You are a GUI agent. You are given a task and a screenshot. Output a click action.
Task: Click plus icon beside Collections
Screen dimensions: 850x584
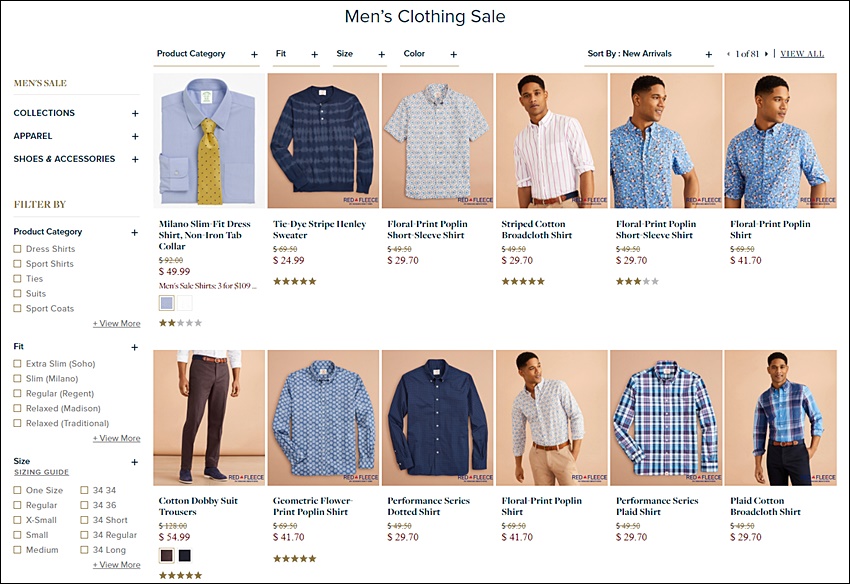tap(135, 113)
